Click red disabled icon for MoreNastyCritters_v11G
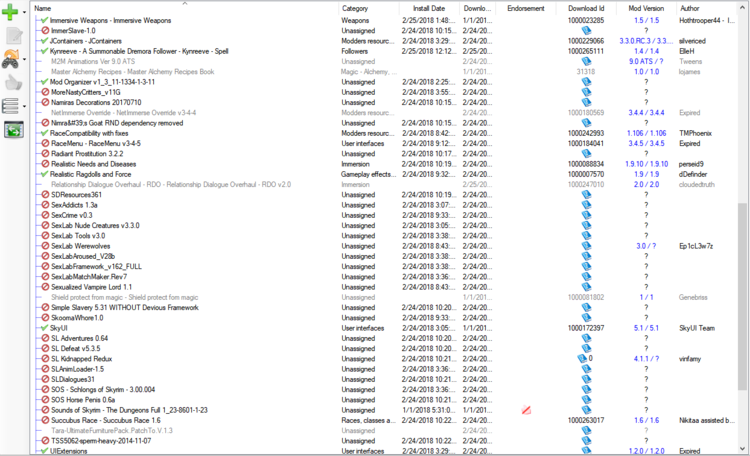This screenshot has width=750, height=456. [x=45, y=92]
